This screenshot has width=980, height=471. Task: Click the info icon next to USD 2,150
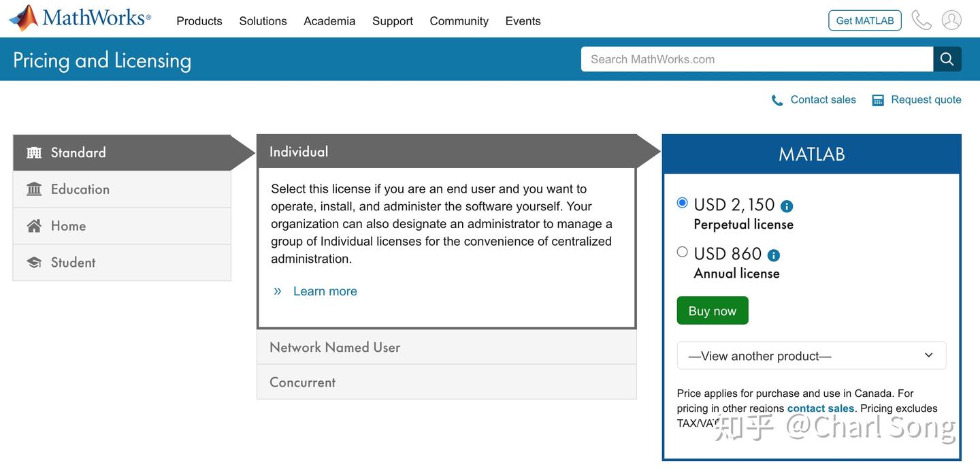[787, 206]
